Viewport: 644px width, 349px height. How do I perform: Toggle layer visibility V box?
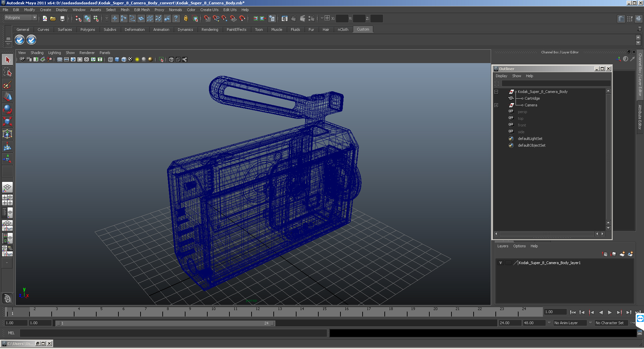point(501,263)
